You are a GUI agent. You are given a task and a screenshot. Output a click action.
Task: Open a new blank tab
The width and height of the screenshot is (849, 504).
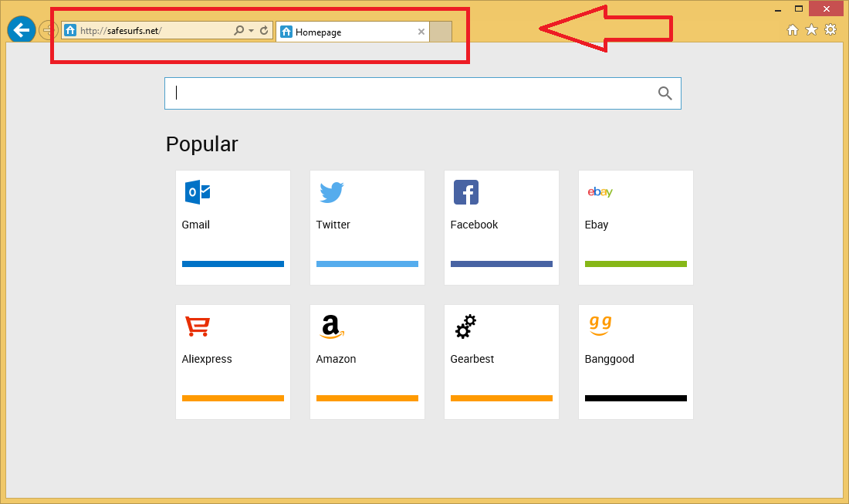tap(441, 32)
